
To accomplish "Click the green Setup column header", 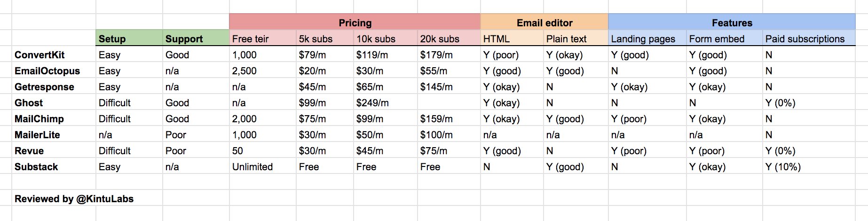I will point(129,38).
